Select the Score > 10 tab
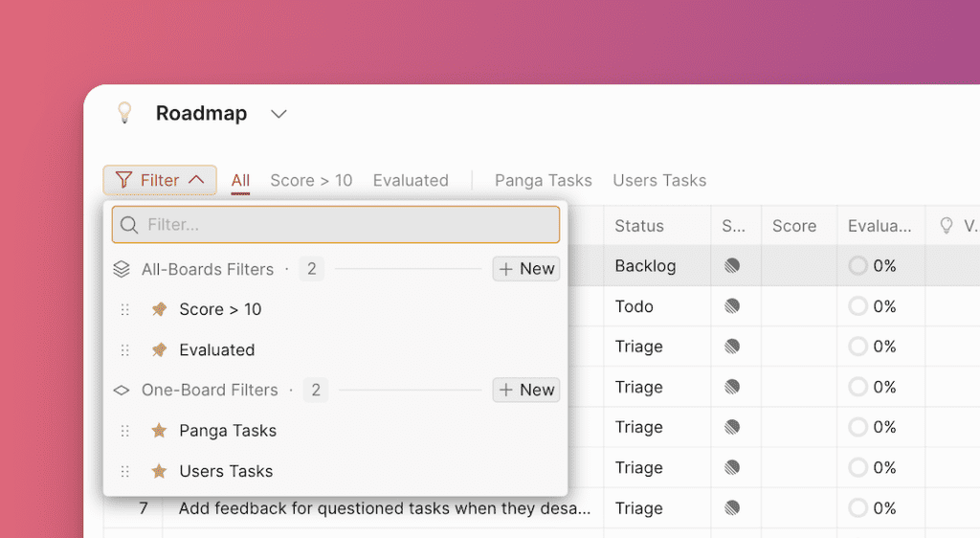 311,180
